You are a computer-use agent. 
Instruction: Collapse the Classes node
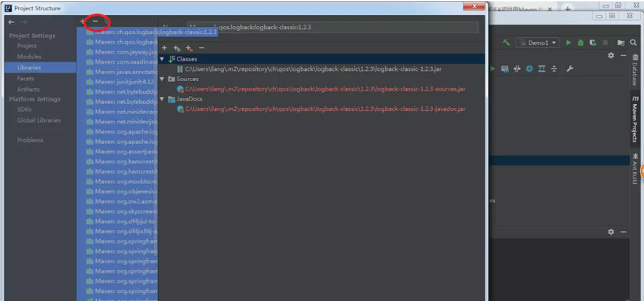pos(163,59)
